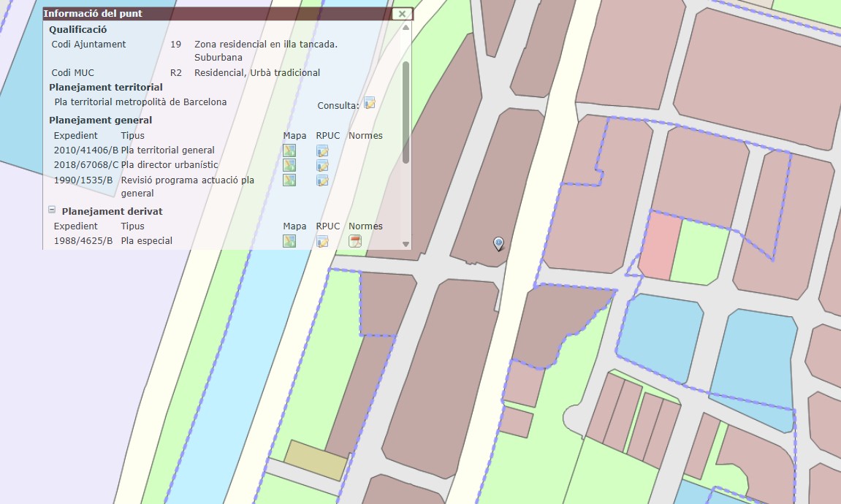Open Mapa icon for Pla territorial general
Image resolution: width=841 pixels, height=504 pixels.
[x=289, y=150]
